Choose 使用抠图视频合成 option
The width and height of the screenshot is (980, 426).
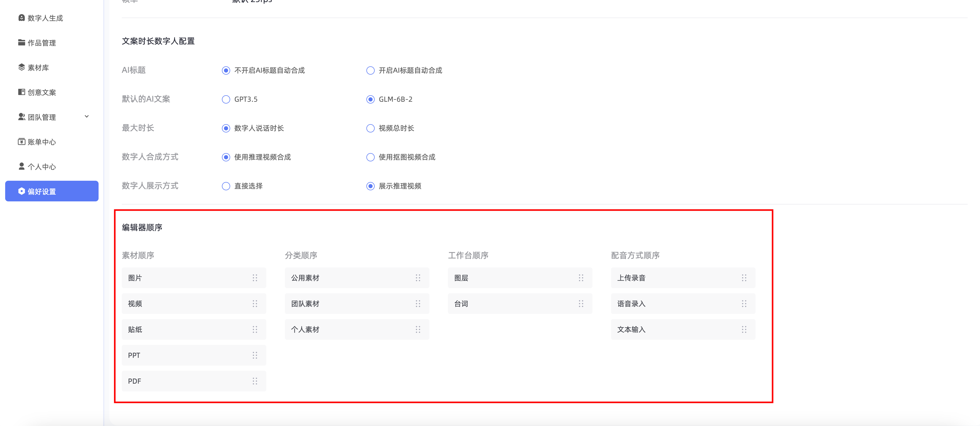tap(371, 157)
